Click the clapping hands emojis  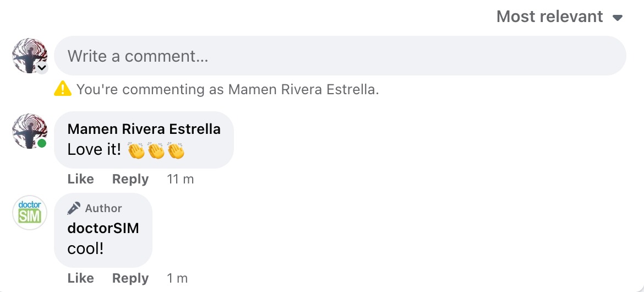pos(156,150)
